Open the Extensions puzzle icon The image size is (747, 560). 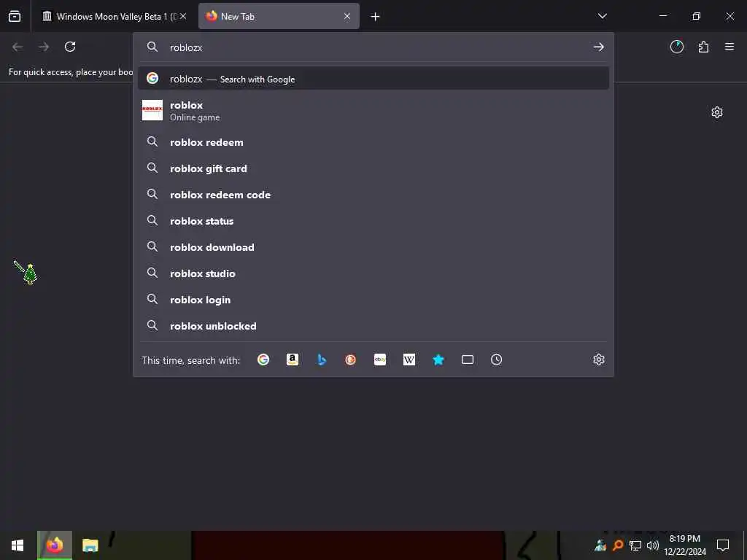pyautogui.click(x=704, y=47)
